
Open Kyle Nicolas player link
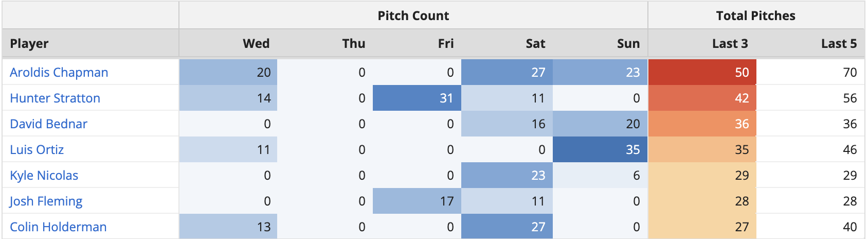point(44,175)
